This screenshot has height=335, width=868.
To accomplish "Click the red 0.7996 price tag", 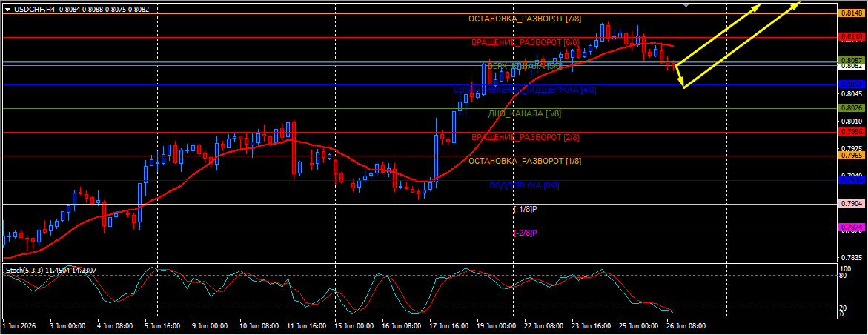I will click(852, 132).
